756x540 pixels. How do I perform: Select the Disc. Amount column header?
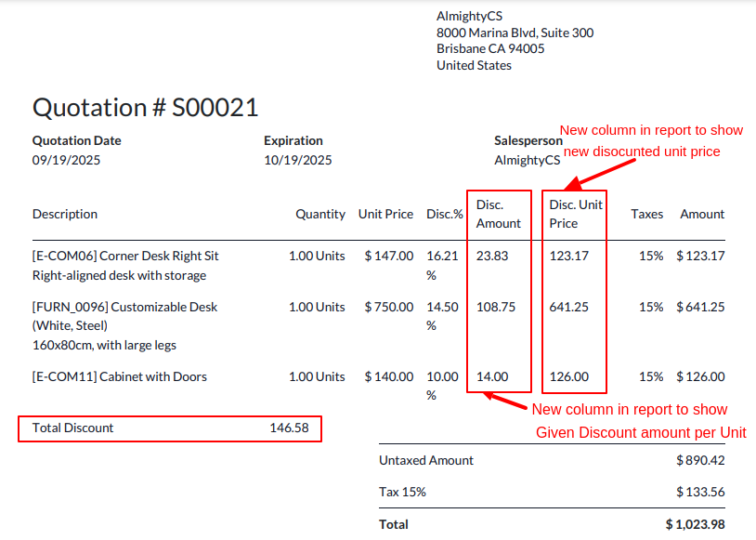(x=499, y=214)
